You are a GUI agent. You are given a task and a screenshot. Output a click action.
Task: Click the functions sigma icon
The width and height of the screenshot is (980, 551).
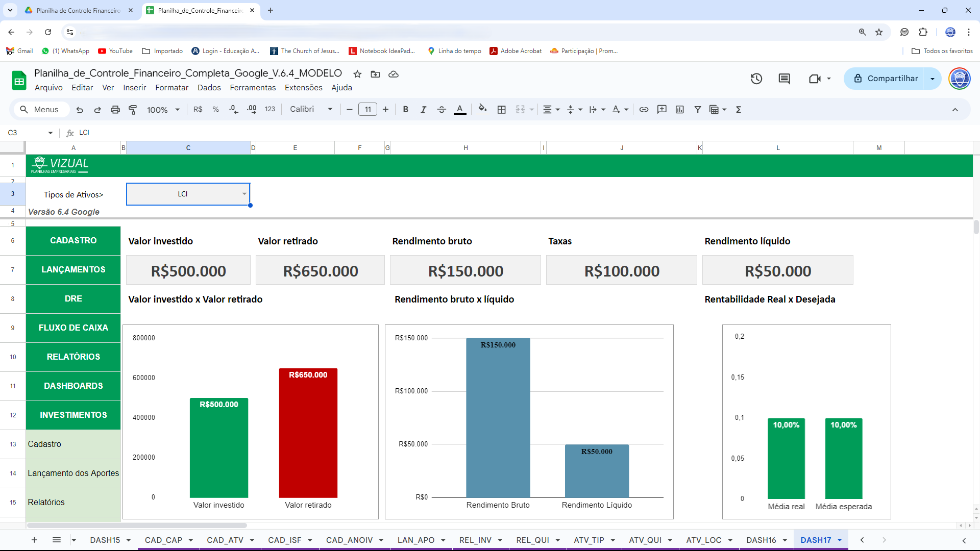coord(738,109)
